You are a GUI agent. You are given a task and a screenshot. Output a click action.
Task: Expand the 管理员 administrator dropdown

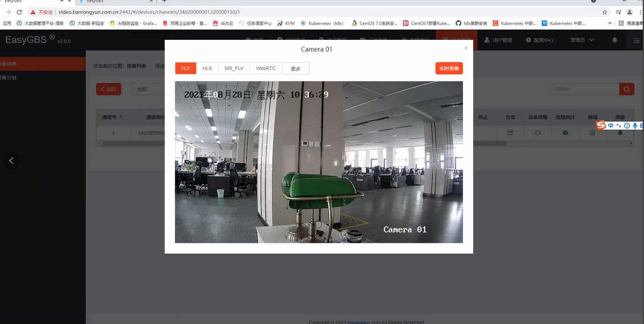click(x=582, y=40)
